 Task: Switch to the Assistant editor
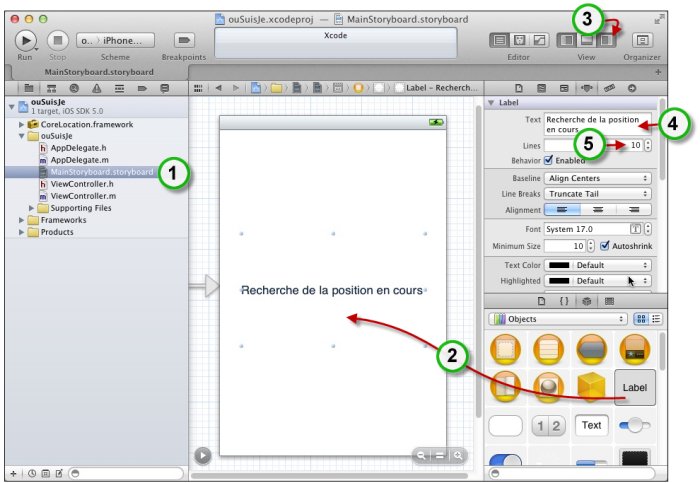[x=519, y=41]
